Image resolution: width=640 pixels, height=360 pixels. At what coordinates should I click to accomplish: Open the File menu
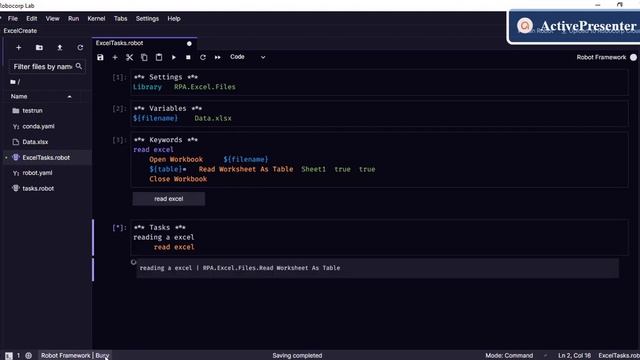pyautogui.click(x=13, y=19)
